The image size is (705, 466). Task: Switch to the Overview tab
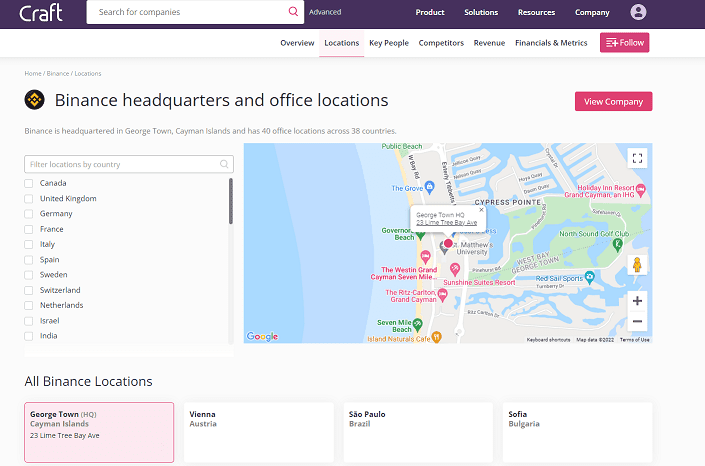(297, 43)
